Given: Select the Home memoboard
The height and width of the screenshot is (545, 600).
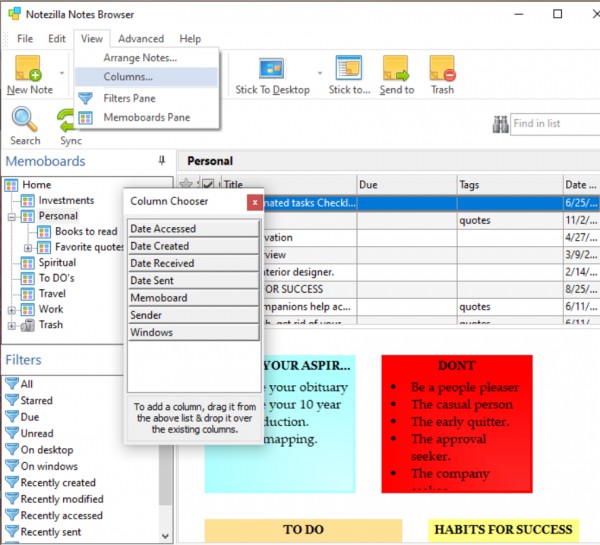Looking at the screenshot, I should (36, 185).
